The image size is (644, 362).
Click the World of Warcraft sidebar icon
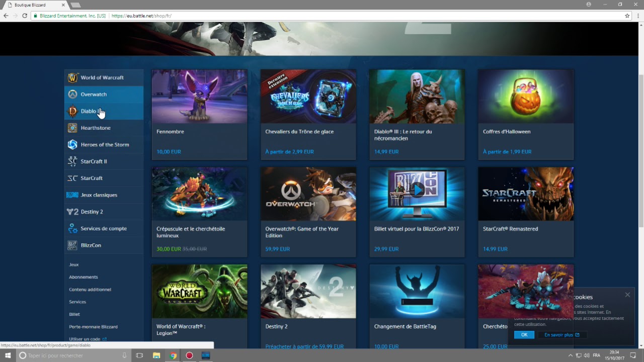click(x=73, y=77)
